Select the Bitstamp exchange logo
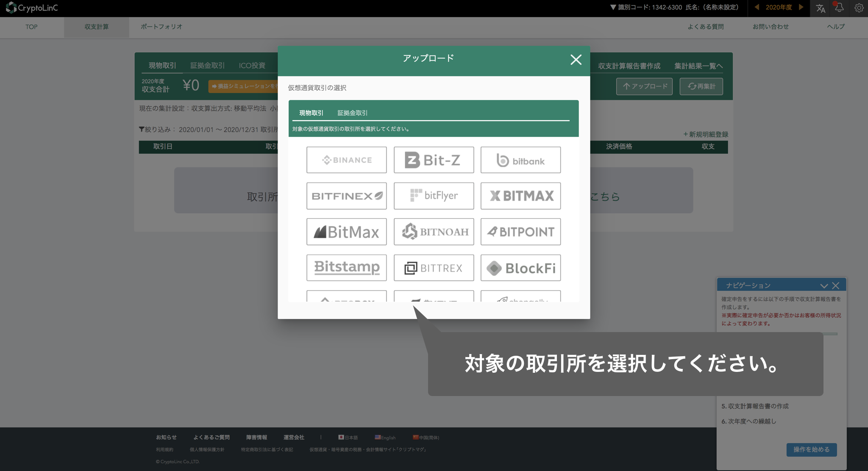The height and width of the screenshot is (471, 868). (x=346, y=268)
